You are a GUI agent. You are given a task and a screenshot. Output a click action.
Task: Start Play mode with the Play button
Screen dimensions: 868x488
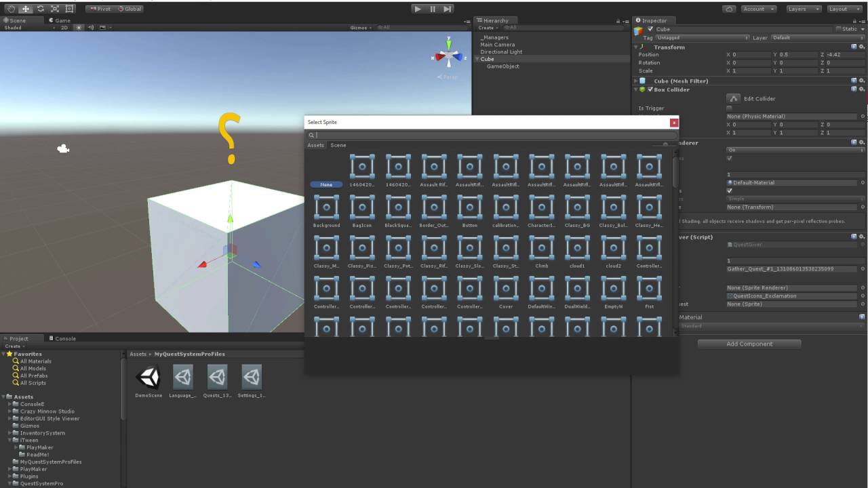click(x=418, y=9)
